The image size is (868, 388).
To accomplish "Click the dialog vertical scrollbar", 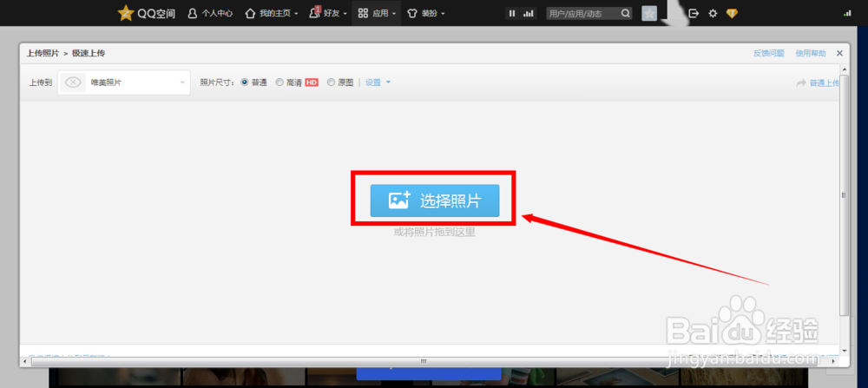I will tap(844, 195).
